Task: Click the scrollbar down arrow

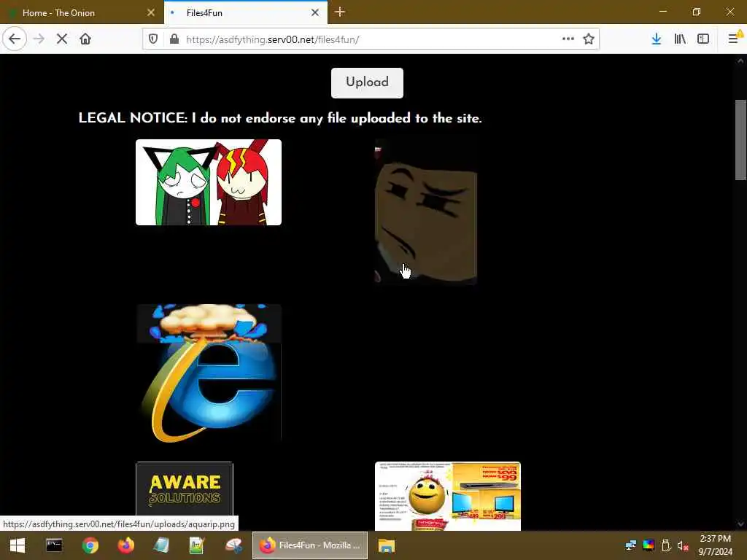Action: 740,525
